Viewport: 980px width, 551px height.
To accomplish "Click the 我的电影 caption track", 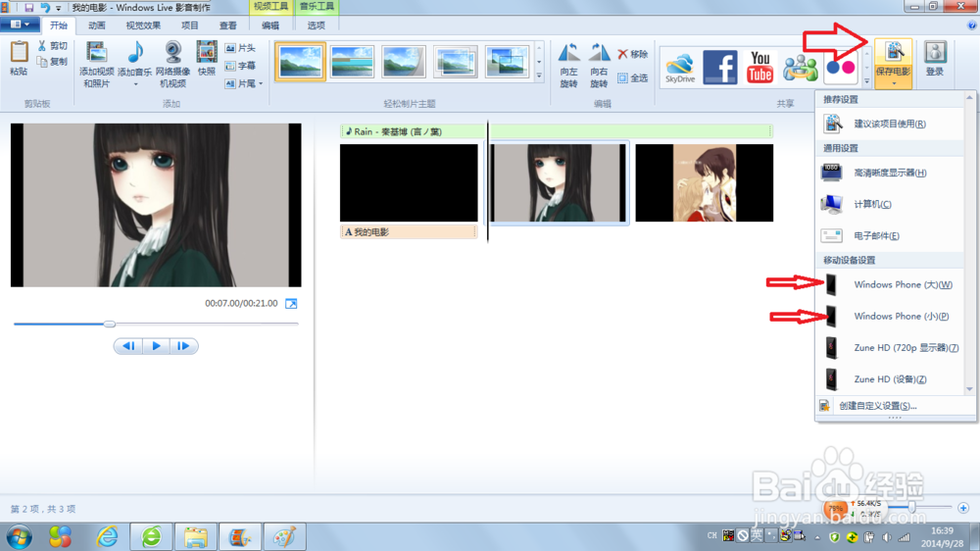I will [x=409, y=232].
